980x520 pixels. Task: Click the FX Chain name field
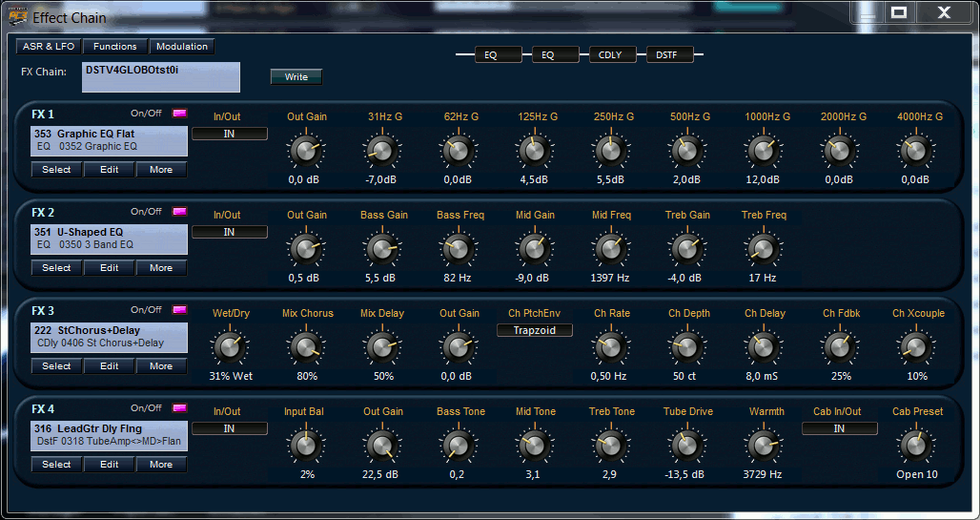[160, 77]
